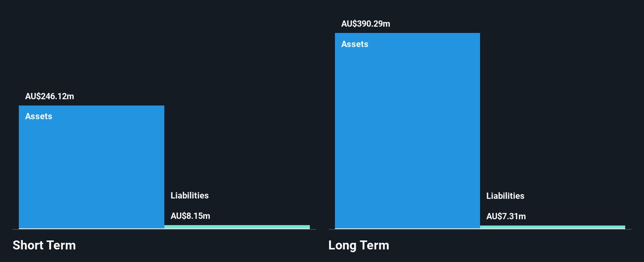
Task: Select the Short Term heading
Action: coord(44,245)
